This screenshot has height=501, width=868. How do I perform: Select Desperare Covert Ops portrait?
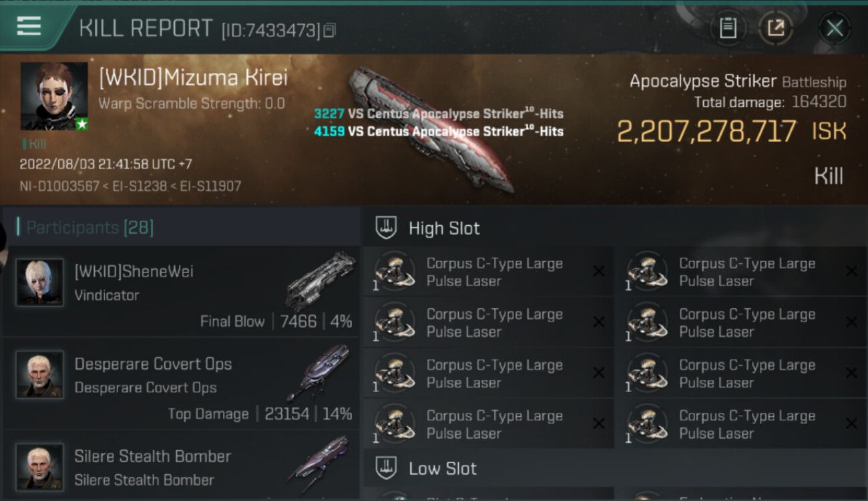pos(40,375)
